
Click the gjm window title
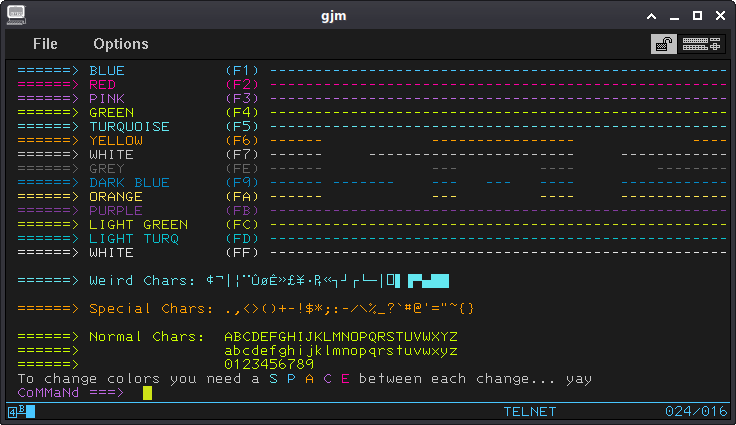tap(334, 16)
